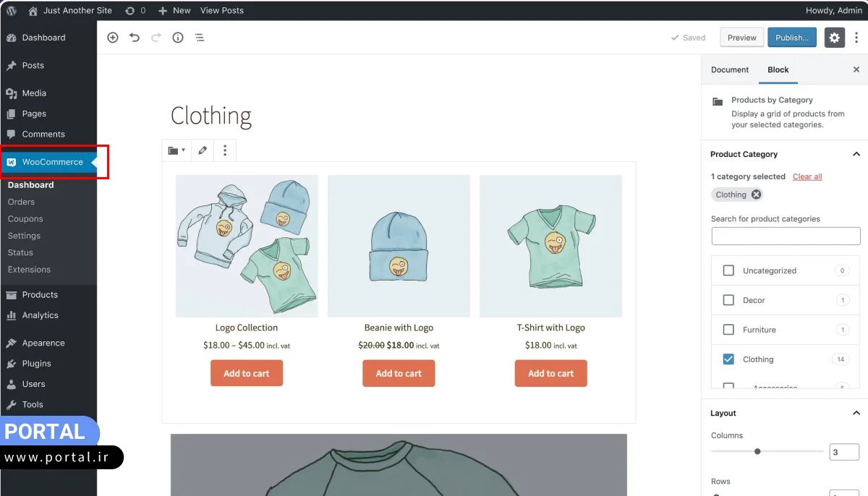Toggle the settings gear sidebar button
The height and width of the screenshot is (496, 868).
(x=835, y=38)
